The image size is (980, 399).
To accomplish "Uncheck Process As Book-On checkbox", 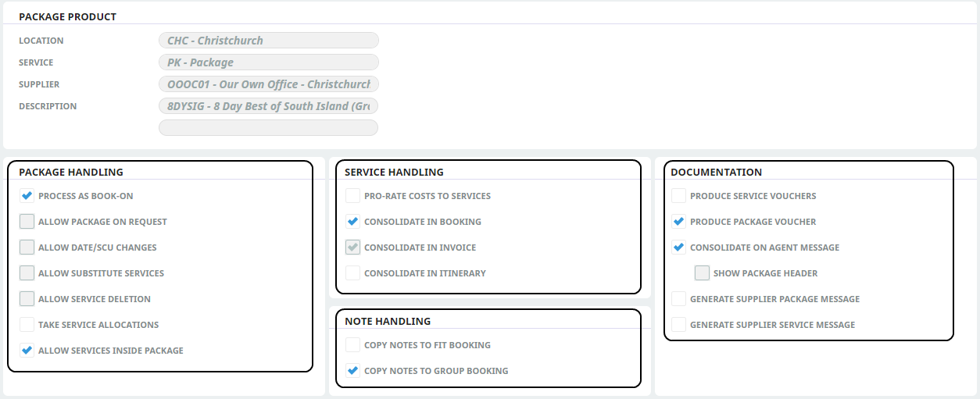I will point(27,196).
